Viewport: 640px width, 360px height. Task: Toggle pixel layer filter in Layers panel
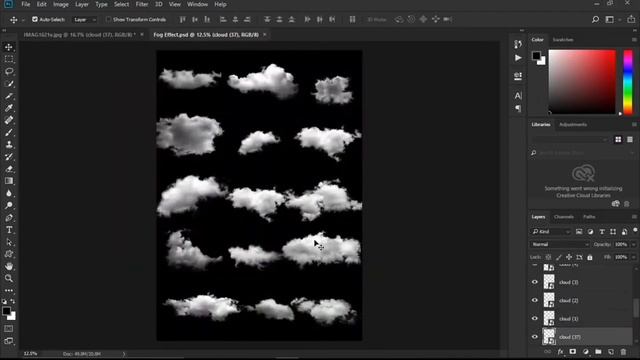coord(579,232)
